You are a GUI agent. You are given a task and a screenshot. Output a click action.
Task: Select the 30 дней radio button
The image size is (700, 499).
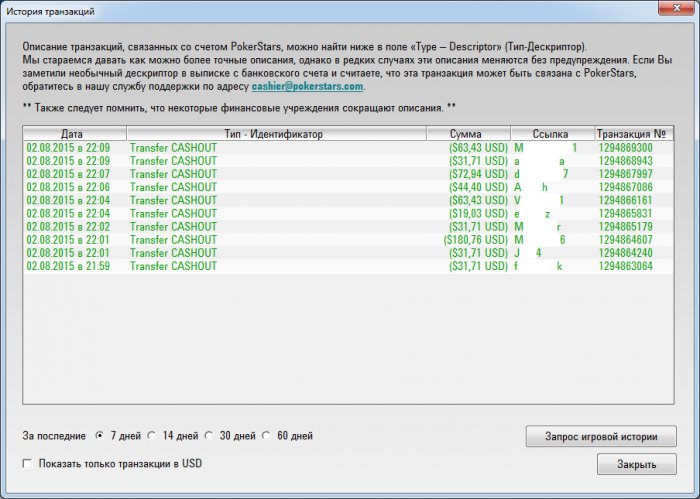click(208, 436)
